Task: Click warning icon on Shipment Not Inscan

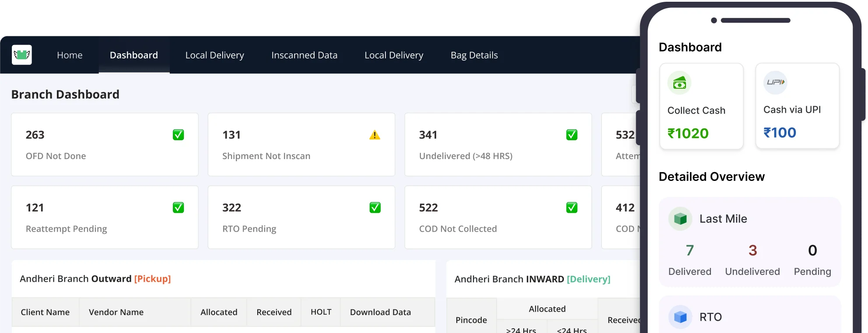Action: (x=374, y=135)
